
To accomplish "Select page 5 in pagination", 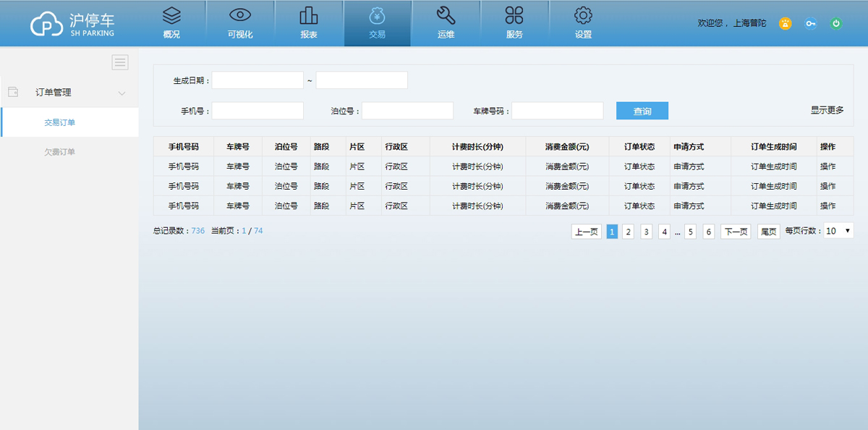I will pos(691,232).
